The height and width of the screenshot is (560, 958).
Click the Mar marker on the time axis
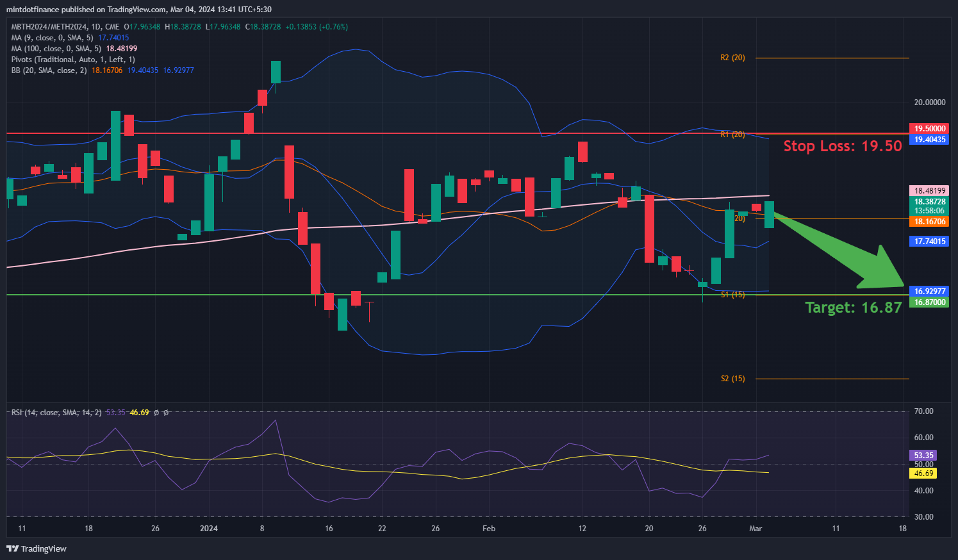pos(756,529)
